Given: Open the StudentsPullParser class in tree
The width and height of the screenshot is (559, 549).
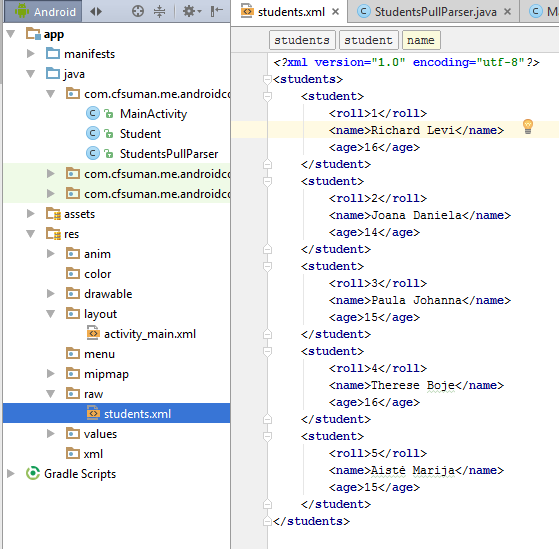Looking at the screenshot, I should click(x=169, y=154).
